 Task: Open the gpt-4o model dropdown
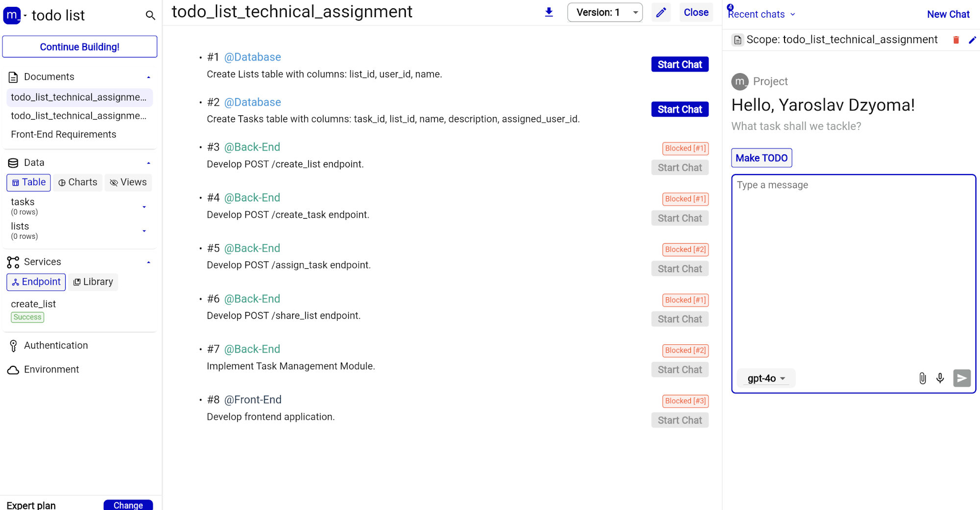(x=766, y=379)
